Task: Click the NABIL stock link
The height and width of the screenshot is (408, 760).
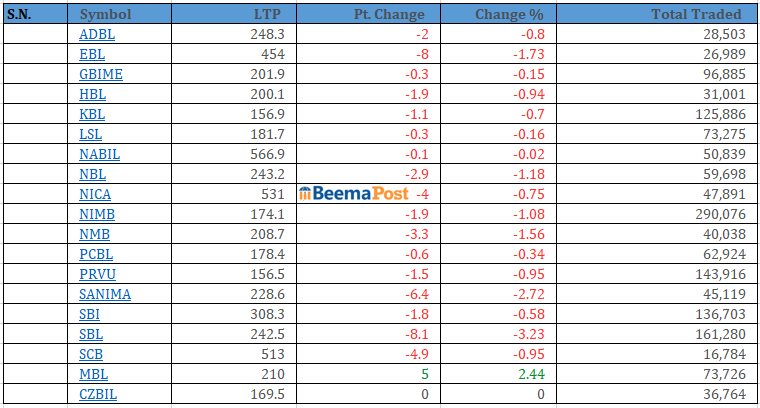Action: click(x=99, y=154)
